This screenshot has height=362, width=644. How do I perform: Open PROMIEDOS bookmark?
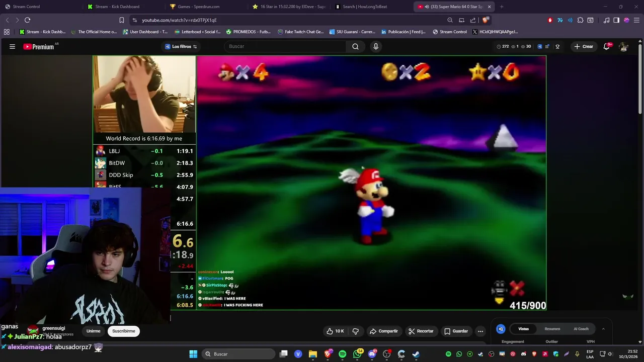coord(248,32)
